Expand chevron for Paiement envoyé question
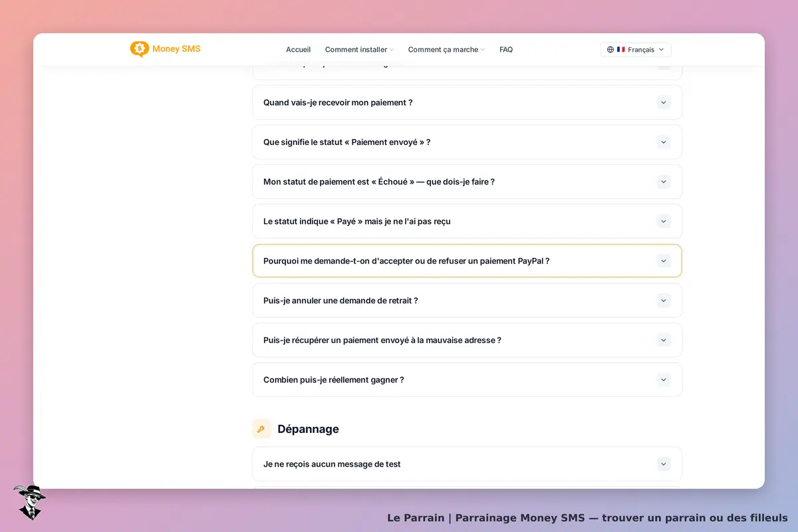 [x=664, y=142]
